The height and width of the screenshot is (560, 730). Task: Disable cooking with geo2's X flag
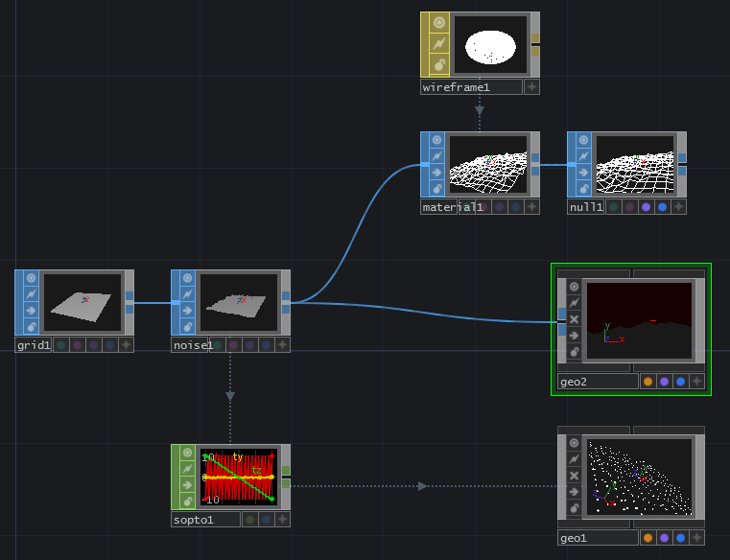tap(574, 318)
